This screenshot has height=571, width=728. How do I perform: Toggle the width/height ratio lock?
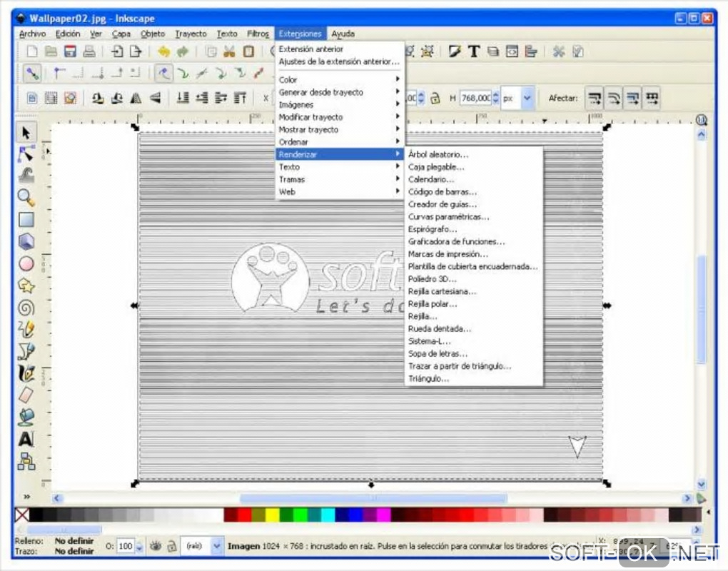coord(435,98)
